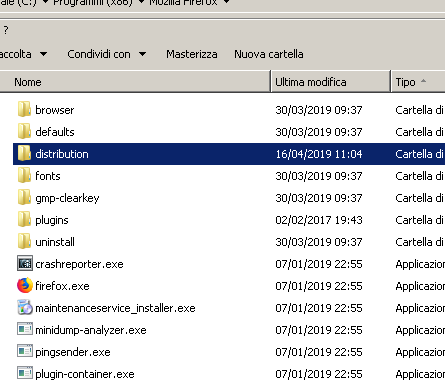Viewport: 445px width, 381px height.
Task: Click the type cell of crashreporter.exe row
Action: pos(420,264)
